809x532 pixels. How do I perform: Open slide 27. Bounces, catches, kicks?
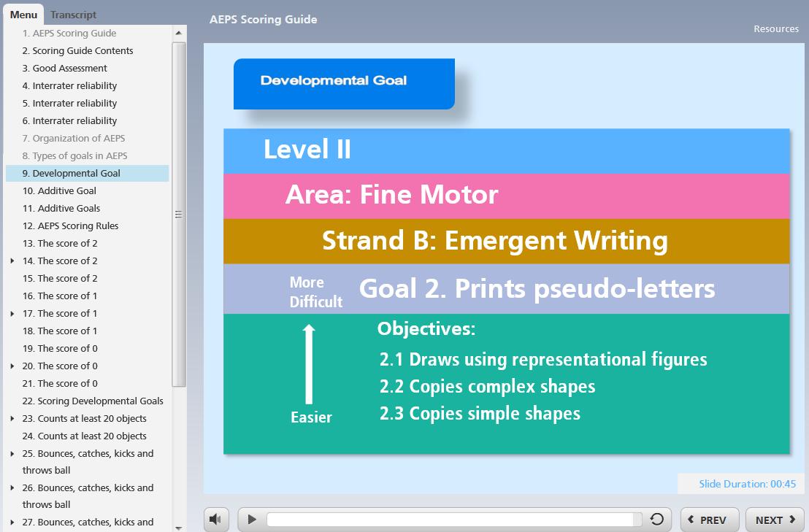click(x=88, y=523)
